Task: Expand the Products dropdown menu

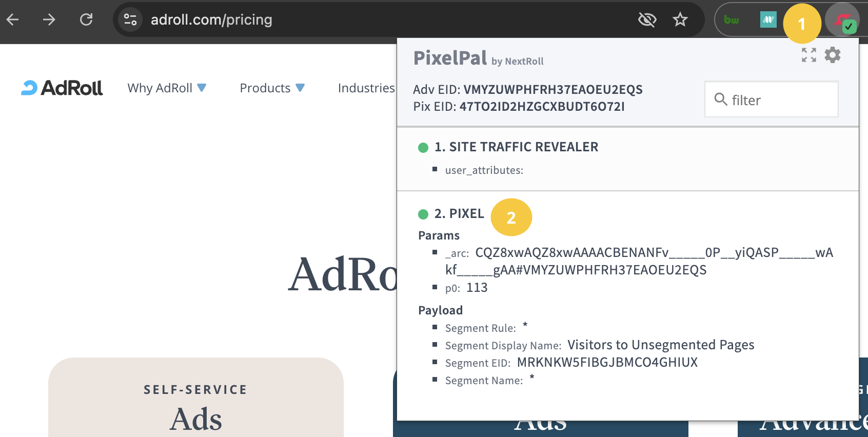Action: pyautogui.click(x=272, y=88)
